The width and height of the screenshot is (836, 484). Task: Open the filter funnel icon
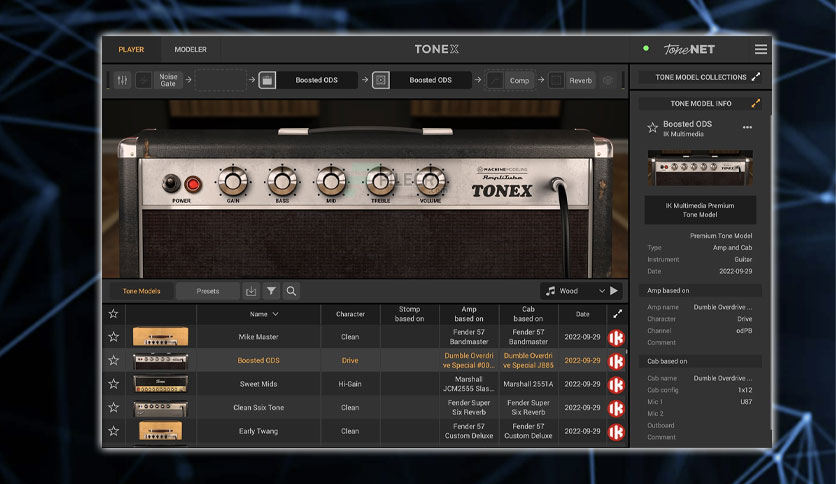271,291
